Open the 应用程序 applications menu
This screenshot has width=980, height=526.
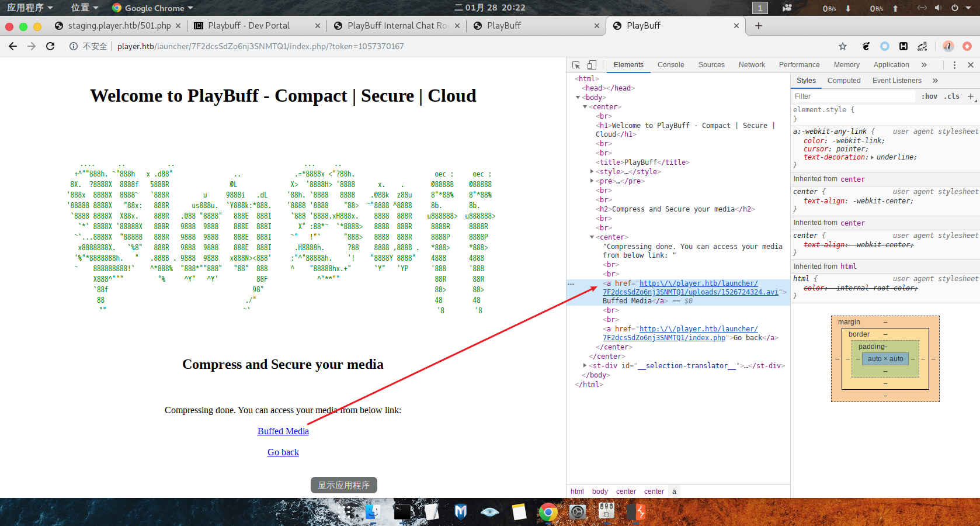[30, 8]
